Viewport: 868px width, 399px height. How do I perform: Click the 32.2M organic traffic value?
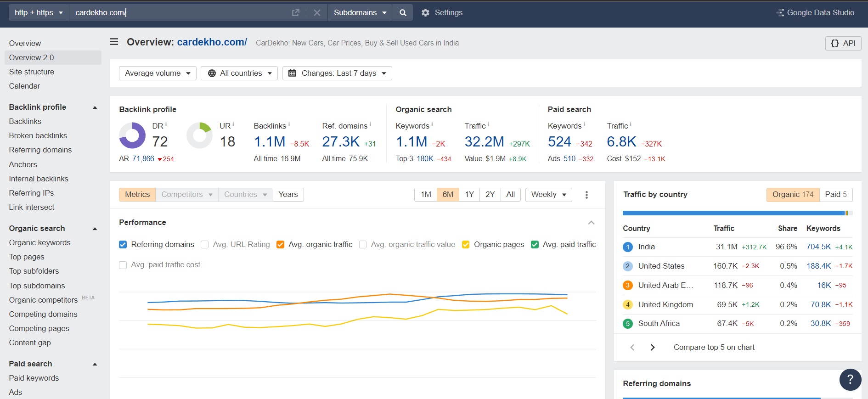click(x=484, y=142)
